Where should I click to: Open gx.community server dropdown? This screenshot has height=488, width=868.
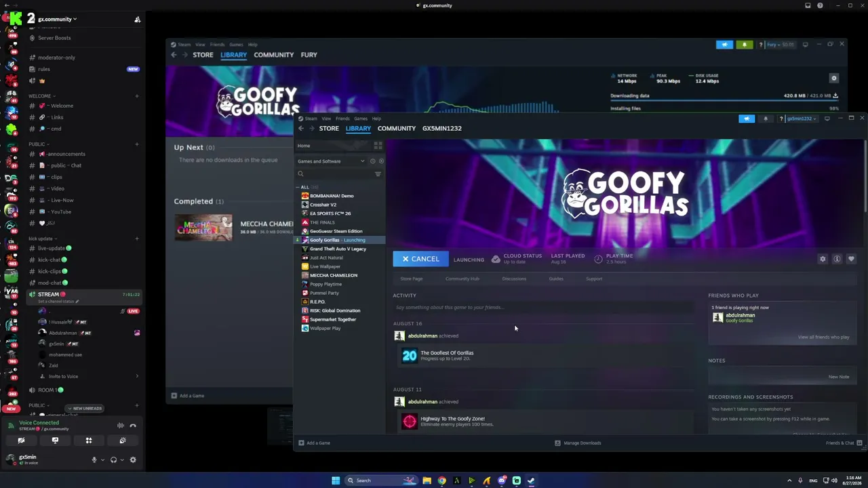(57, 19)
